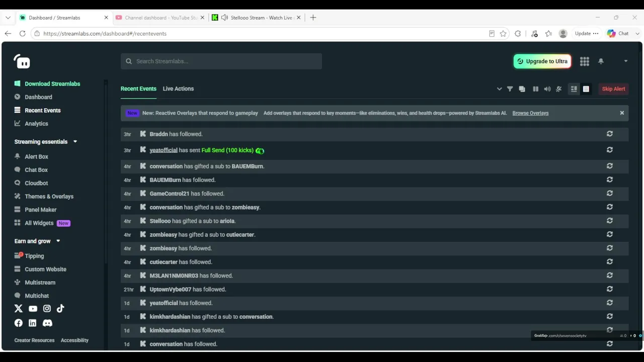644x362 pixels.
Task: Collapse the Earn and grow section
Action: (x=58, y=241)
